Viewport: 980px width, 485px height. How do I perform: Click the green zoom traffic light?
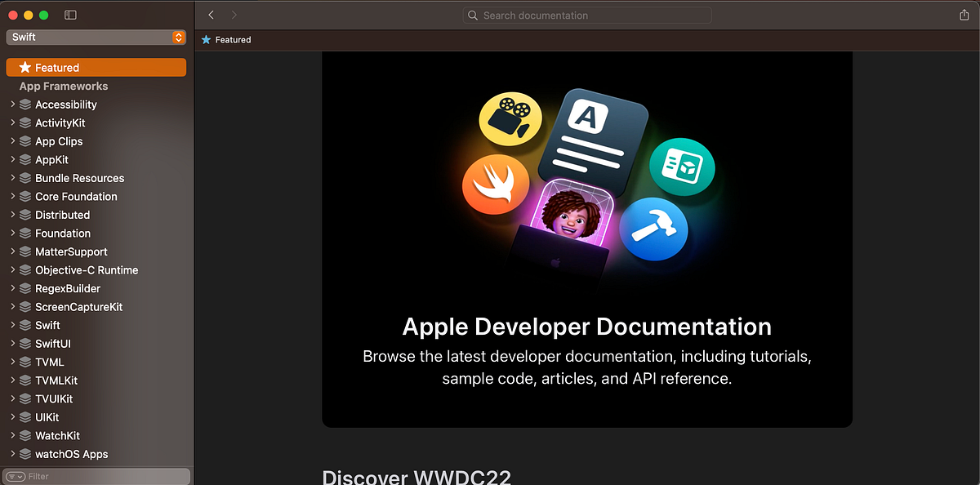pyautogui.click(x=42, y=14)
